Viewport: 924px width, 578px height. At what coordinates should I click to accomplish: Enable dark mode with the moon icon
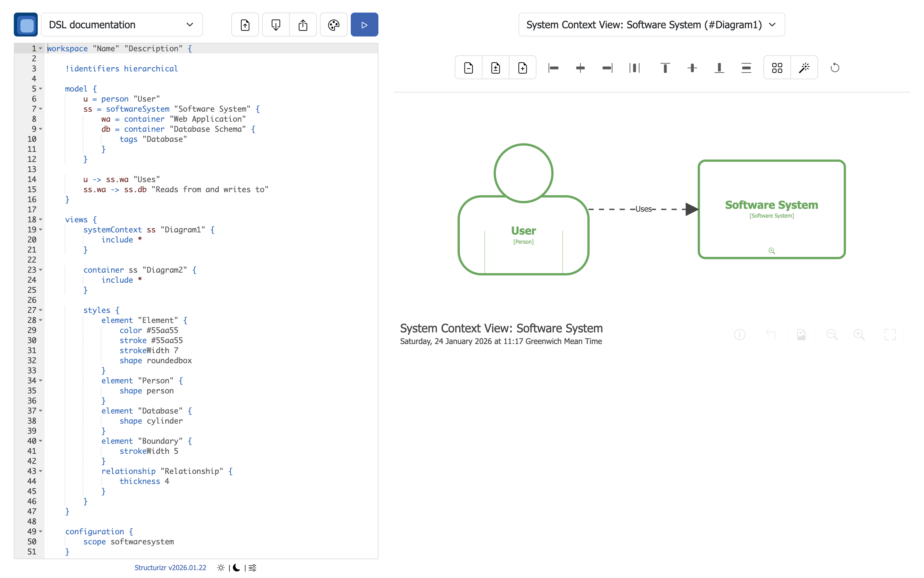[x=236, y=568]
